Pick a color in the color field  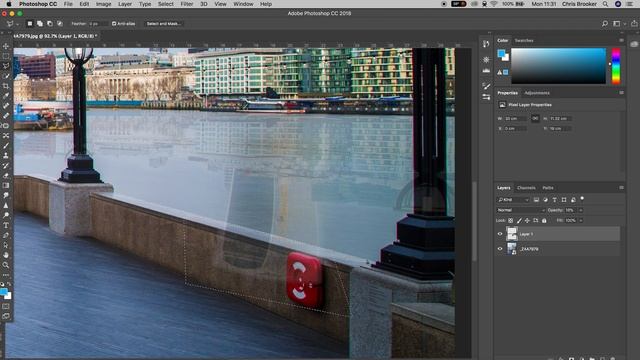pyautogui.click(x=558, y=66)
